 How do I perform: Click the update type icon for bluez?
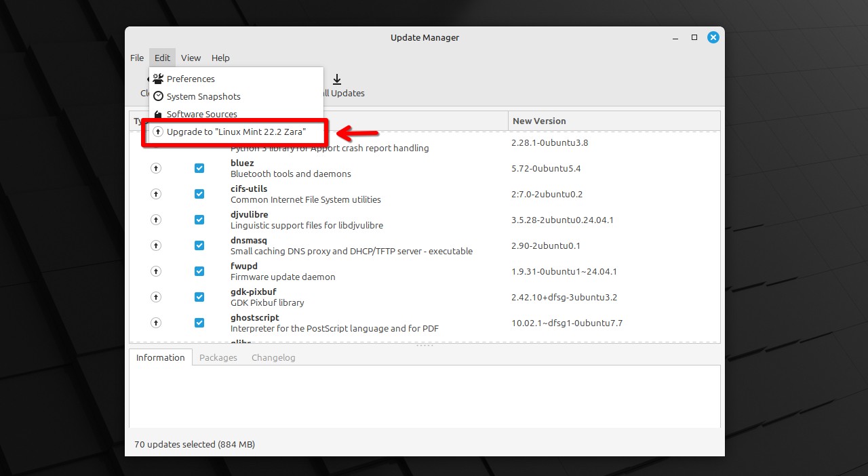tap(156, 168)
